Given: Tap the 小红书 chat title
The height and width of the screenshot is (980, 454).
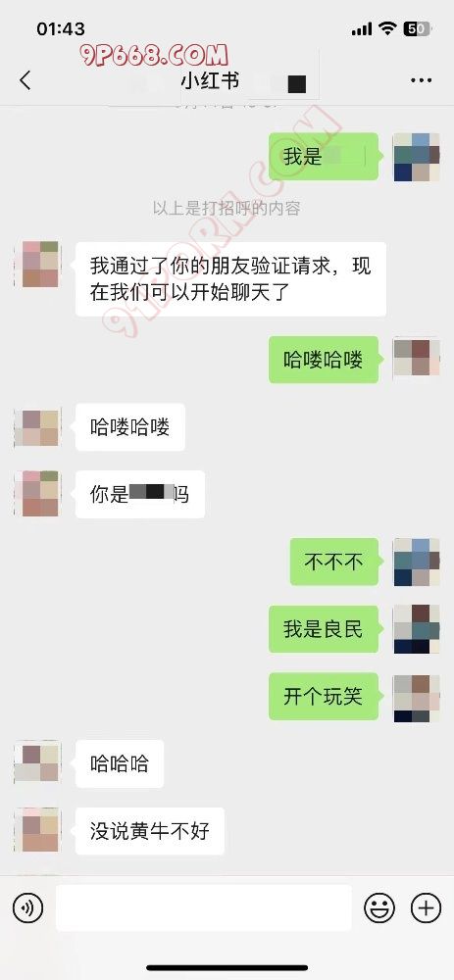Looking at the screenshot, I should click(x=210, y=80).
